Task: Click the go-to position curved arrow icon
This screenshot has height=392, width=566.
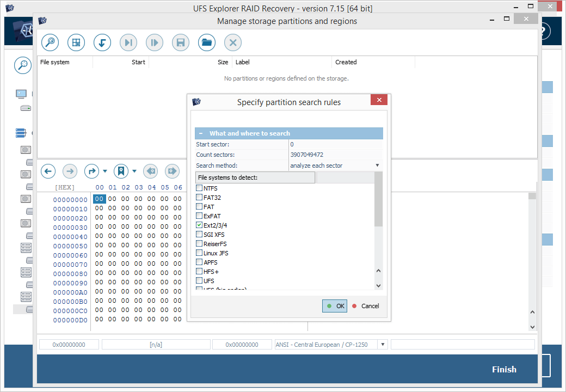Action: [x=91, y=171]
